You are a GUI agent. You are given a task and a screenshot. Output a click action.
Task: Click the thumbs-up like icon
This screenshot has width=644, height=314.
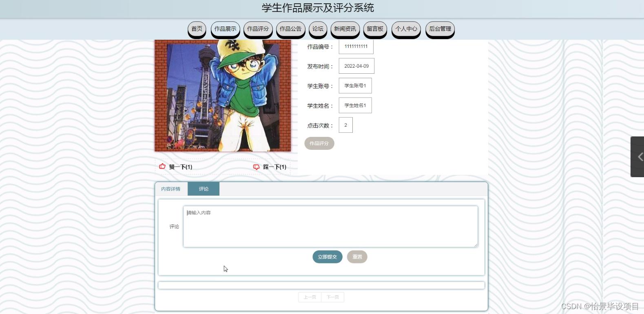pos(162,166)
